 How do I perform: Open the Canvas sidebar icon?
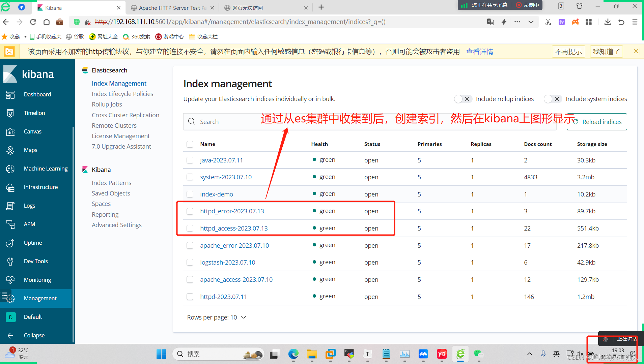10,132
